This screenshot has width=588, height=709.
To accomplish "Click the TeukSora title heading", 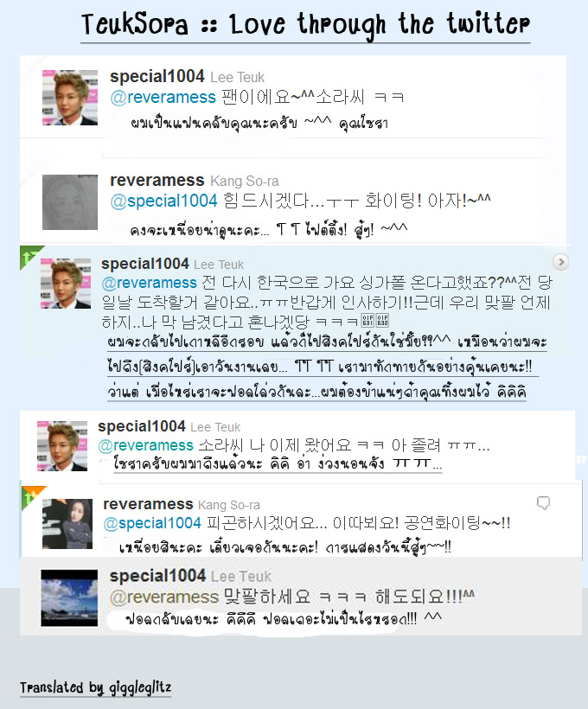I will pos(305,25).
